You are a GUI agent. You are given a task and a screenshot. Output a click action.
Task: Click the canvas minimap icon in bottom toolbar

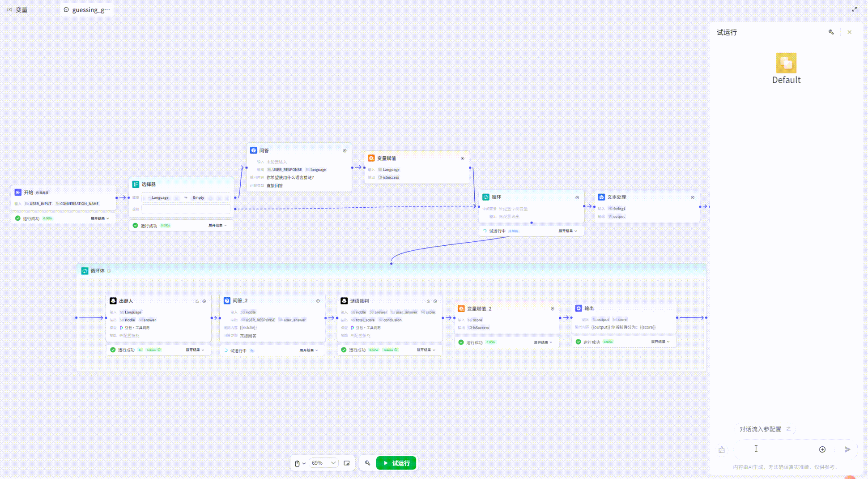[347, 463]
